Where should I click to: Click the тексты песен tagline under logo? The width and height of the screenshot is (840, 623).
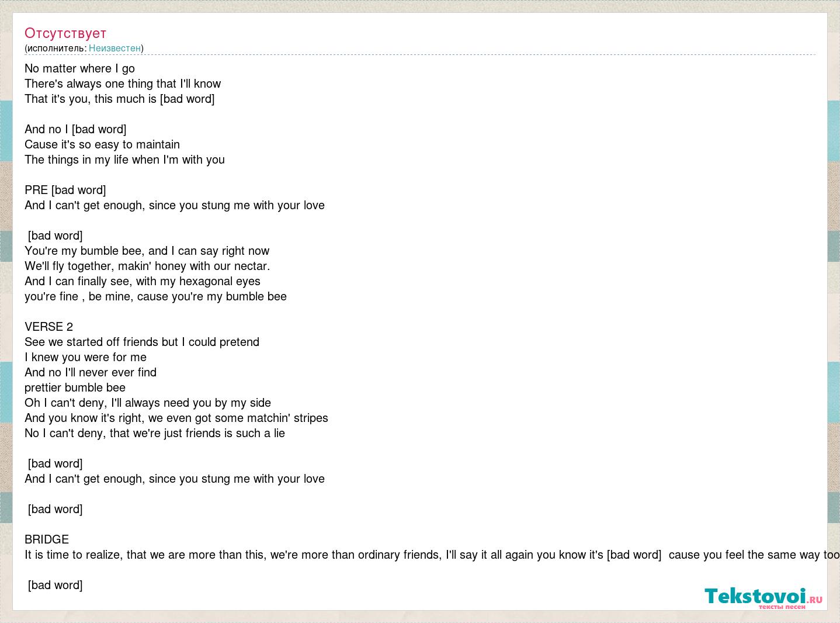782,607
